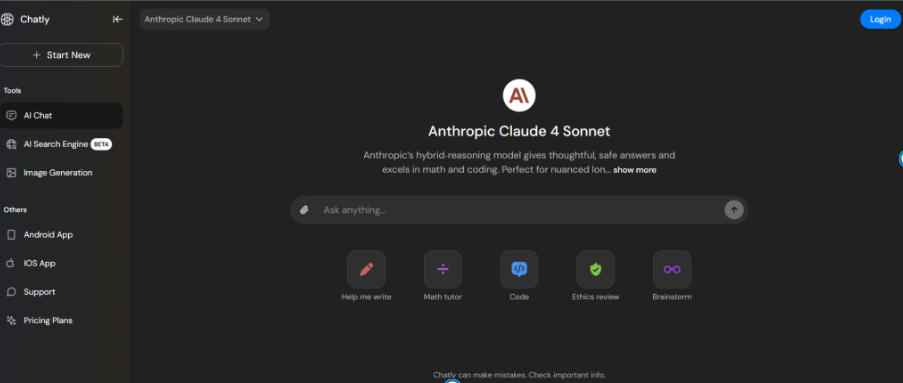Click the AI Chat speech bubble icon
This screenshot has height=383, width=903.
11,116
